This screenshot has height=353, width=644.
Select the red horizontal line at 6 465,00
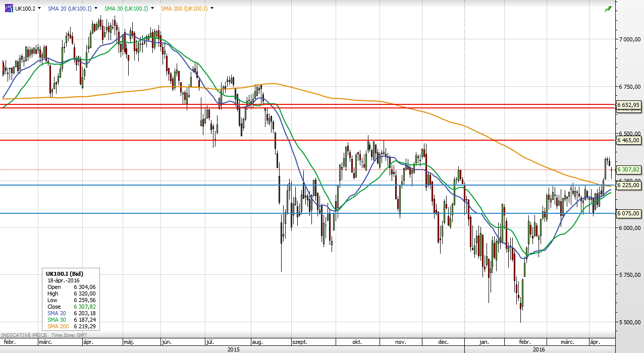coord(308,140)
